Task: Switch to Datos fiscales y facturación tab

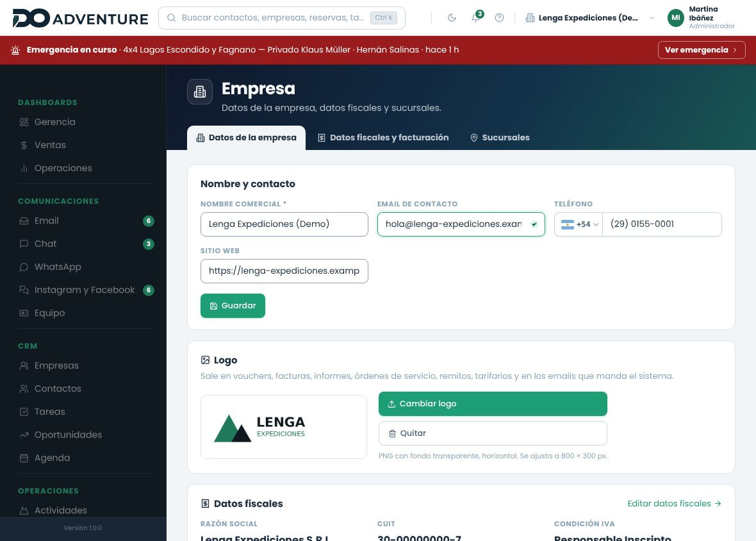Action: [x=383, y=138]
